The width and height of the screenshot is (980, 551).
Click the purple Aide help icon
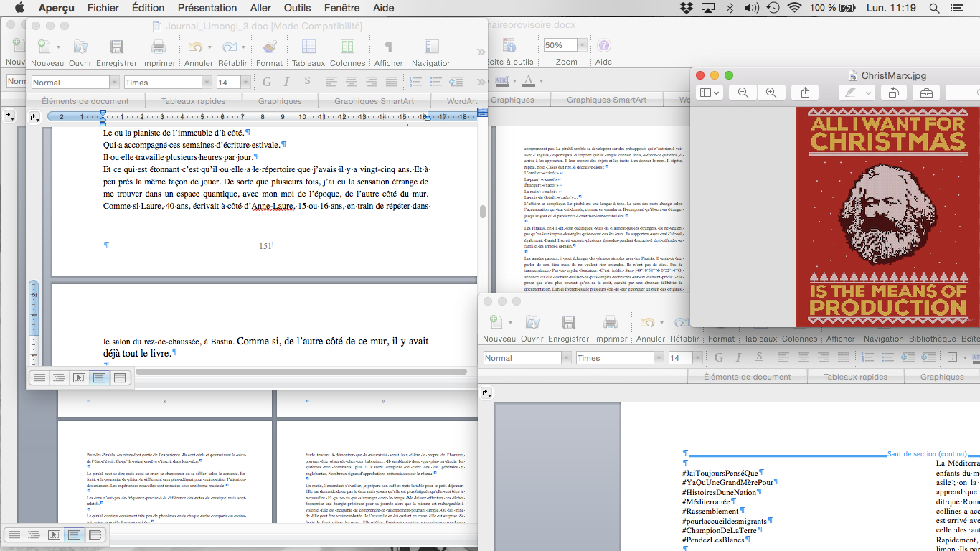(604, 46)
